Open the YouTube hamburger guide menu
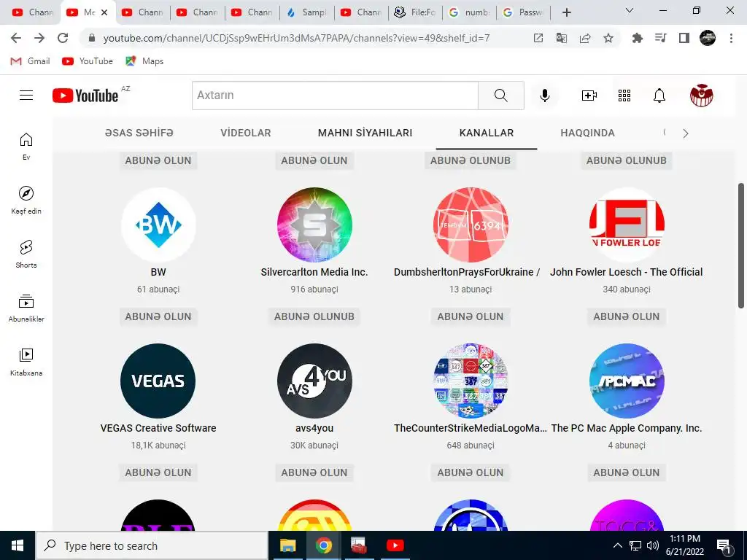 coord(26,96)
